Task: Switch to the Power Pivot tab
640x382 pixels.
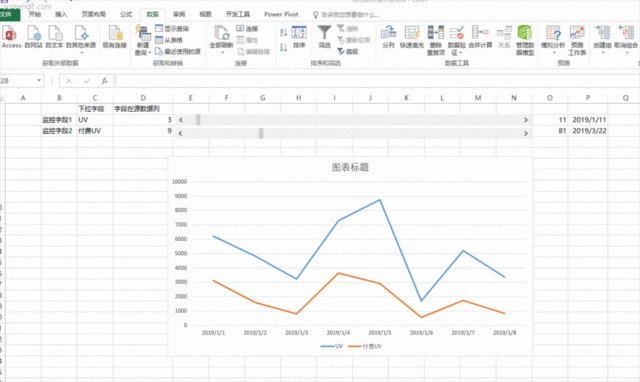Action: [281, 14]
